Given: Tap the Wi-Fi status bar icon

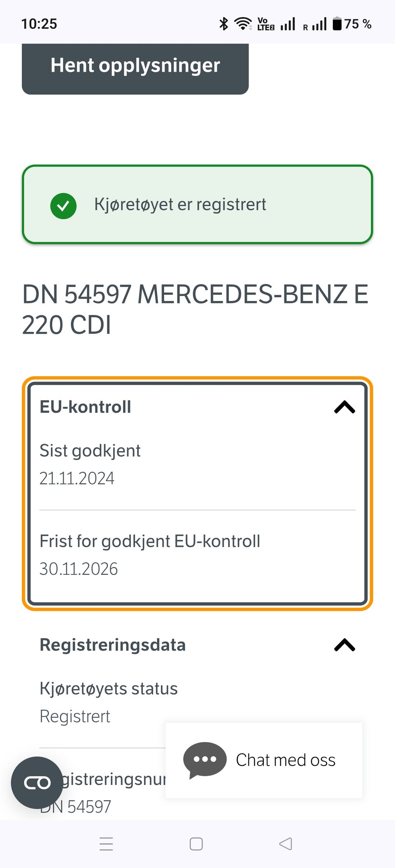Looking at the screenshot, I should click(x=243, y=24).
